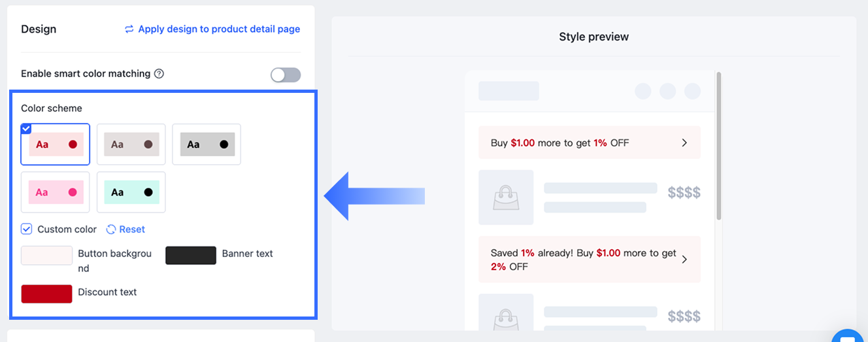Click the first shopping bag placeholder image
This screenshot has height=342, width=868.
point(506,197)
